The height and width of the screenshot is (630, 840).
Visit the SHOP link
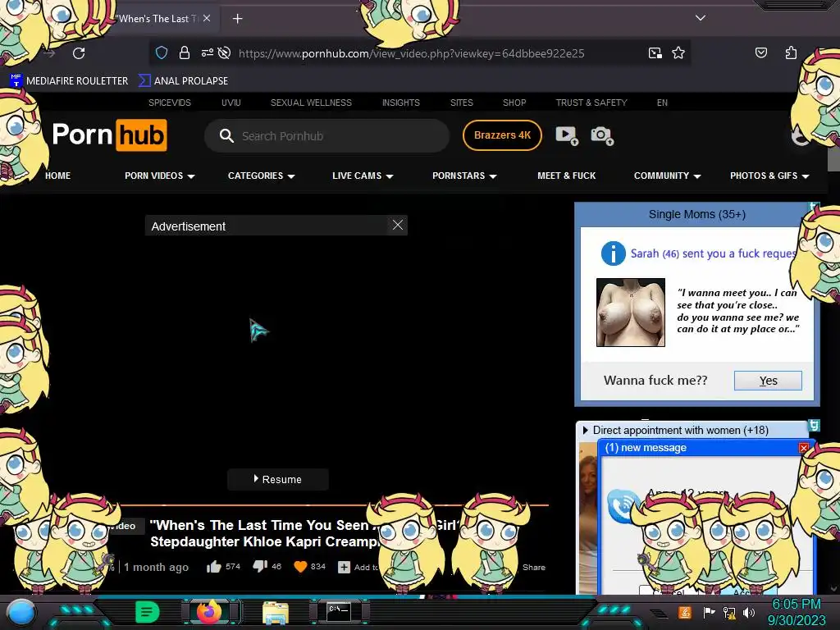pyautogui.click(x=514, y=103)
